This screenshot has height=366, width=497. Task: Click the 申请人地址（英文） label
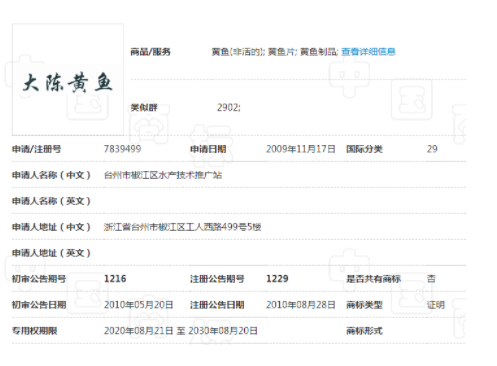[51, 253]
